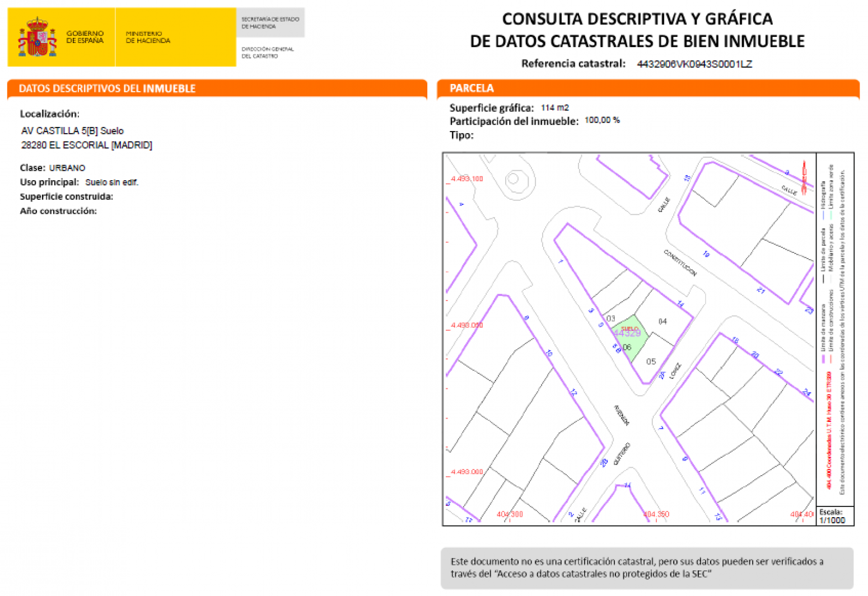Click the Año construcción label
The width and height of the screenshot is (868, 596).
pyautogui.click(x=58, y=212)
